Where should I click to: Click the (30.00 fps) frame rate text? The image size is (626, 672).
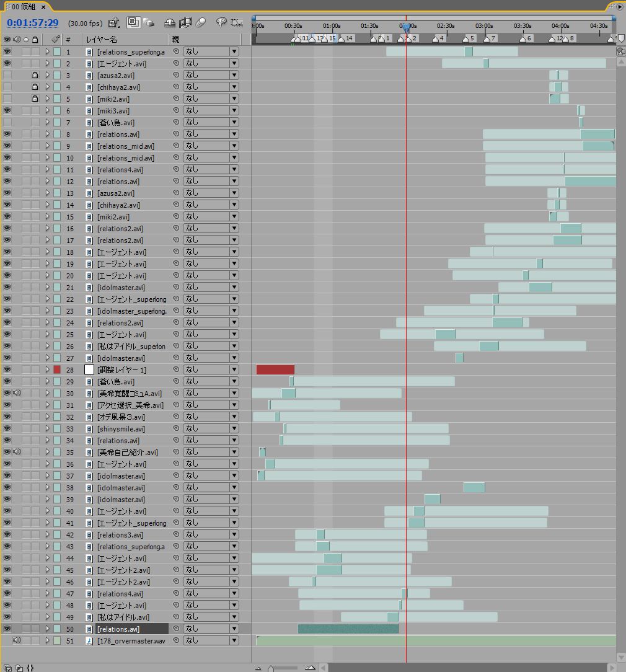point(86,23)
